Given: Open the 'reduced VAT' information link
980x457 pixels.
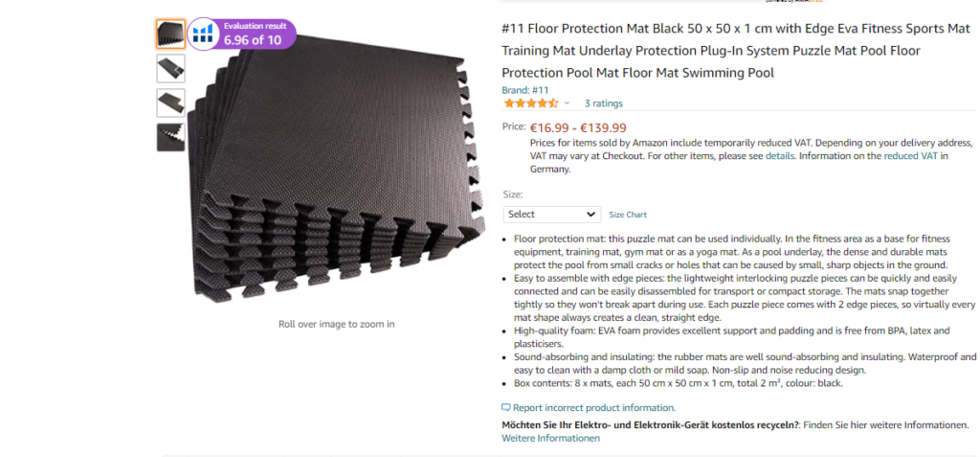Looking at the screenshot, I should 911,155.
